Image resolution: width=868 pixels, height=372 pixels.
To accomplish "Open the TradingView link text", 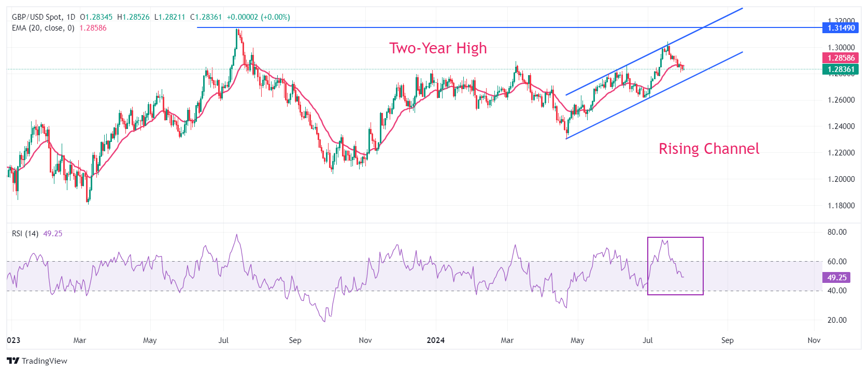I will coord(45,361).
